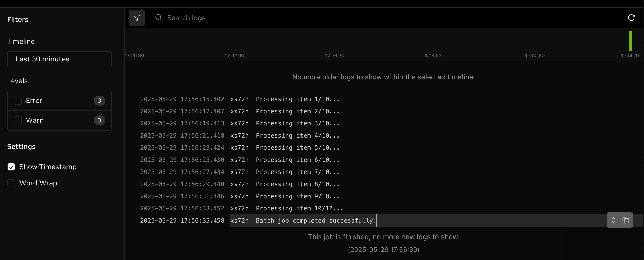Screen dimensions: 644x260
Task: Click the 17:44:30 timeline label
Action: coord(434,55)
